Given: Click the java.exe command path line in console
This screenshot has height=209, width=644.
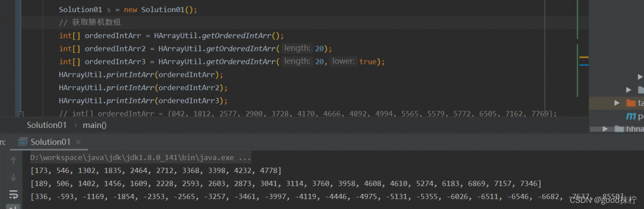Looking at the screenshot, I should 140,158.
